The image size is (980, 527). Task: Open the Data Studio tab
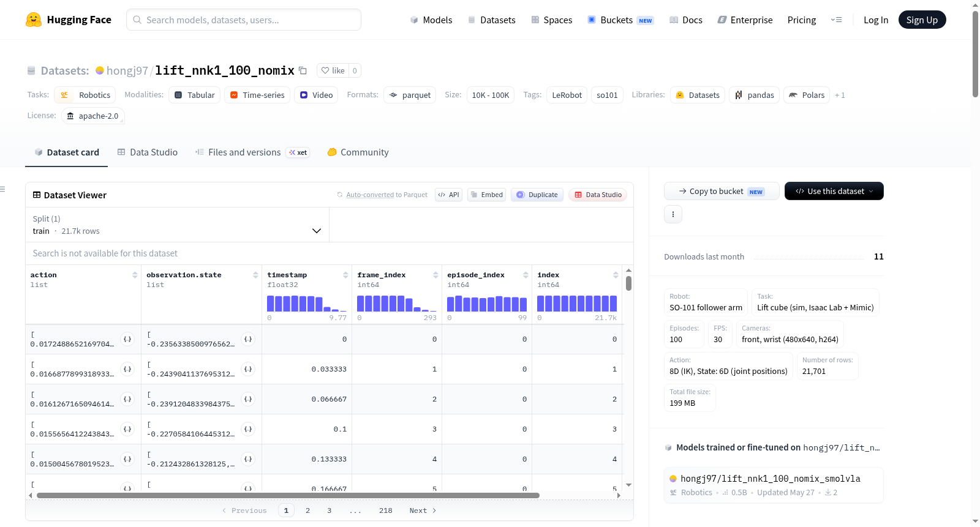[148, 152]
